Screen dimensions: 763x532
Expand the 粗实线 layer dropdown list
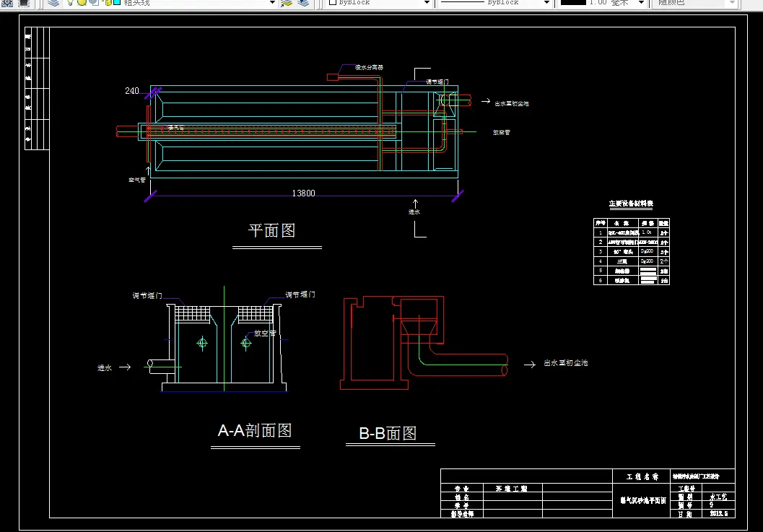tap(273, 3)
